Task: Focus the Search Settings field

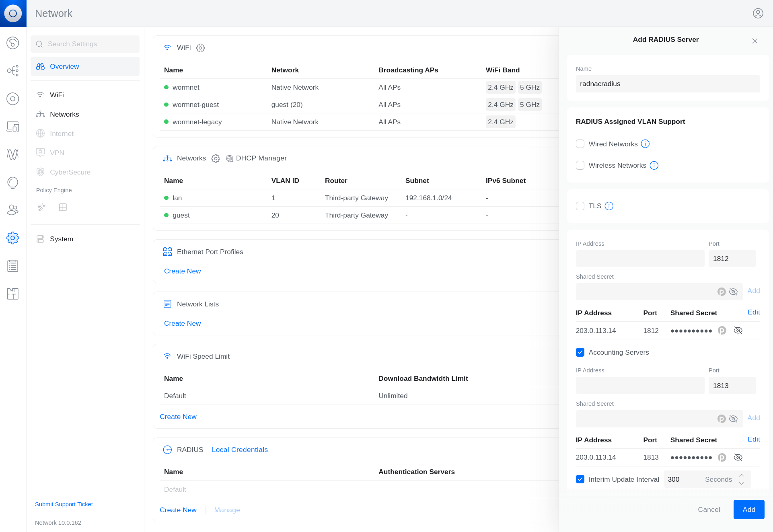Action: point(85,44)
